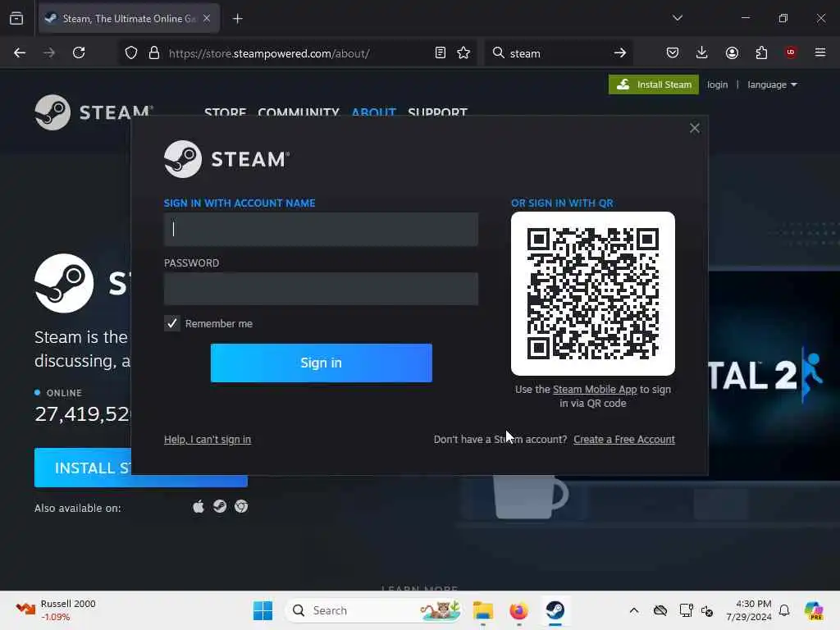Open a new browser tab

coord(238,19)
